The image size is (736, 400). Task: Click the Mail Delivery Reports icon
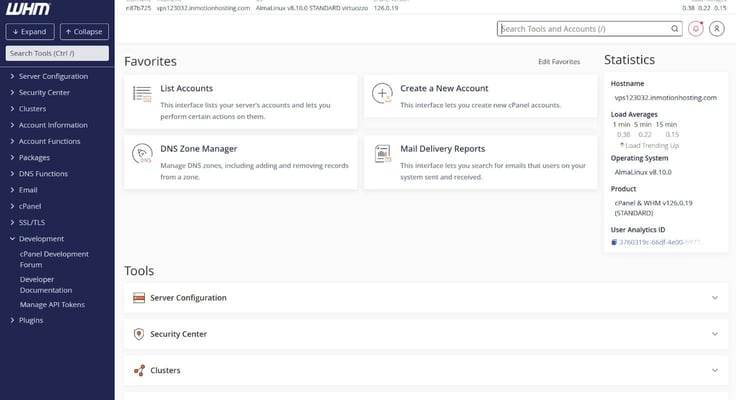pyautogui.click(x=383, y=154)
